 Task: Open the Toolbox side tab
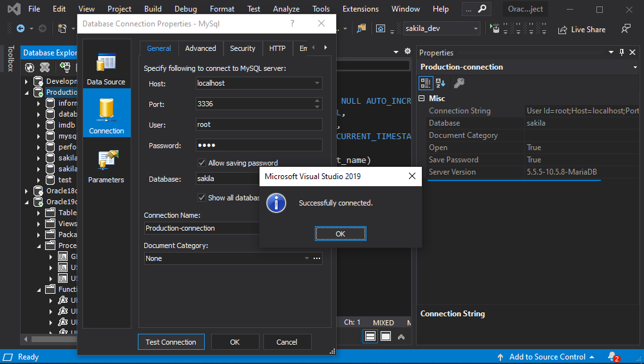point(11,59)
